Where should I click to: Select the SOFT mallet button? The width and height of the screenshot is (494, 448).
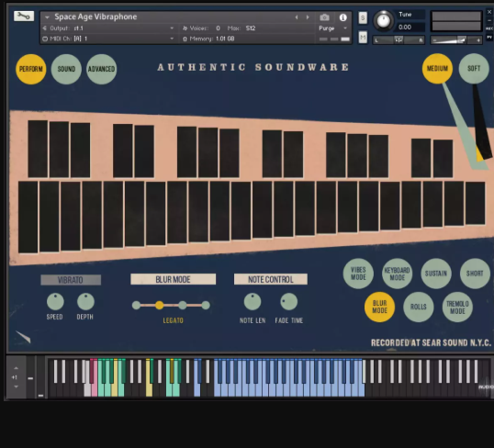point(474,68)
